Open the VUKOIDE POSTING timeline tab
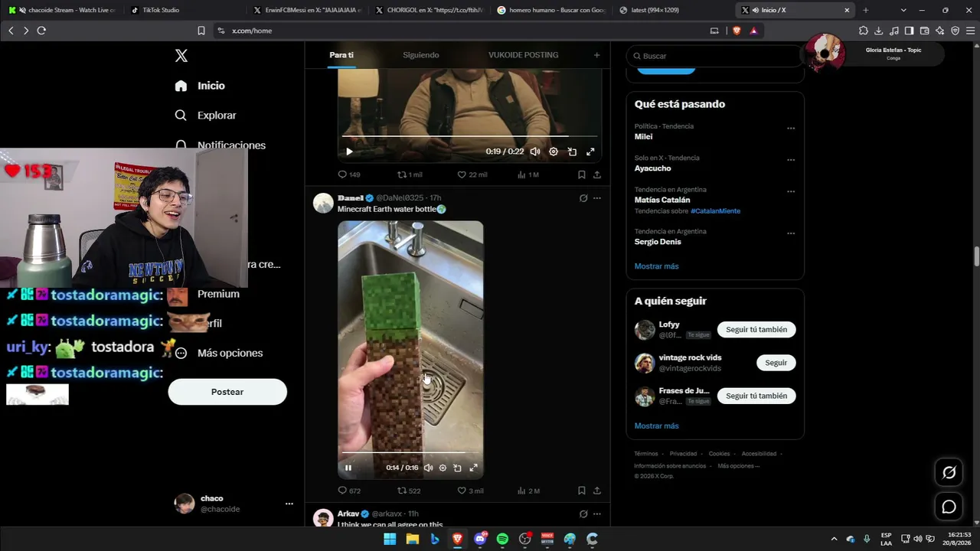Image resolution: width=980 pixels, height=551 pixels. pyautogui.click(x=524, y=55)
